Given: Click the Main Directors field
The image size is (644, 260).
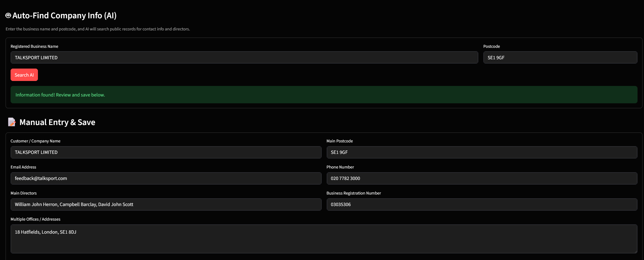Looking at the screenshot, I should coord(166,204).
